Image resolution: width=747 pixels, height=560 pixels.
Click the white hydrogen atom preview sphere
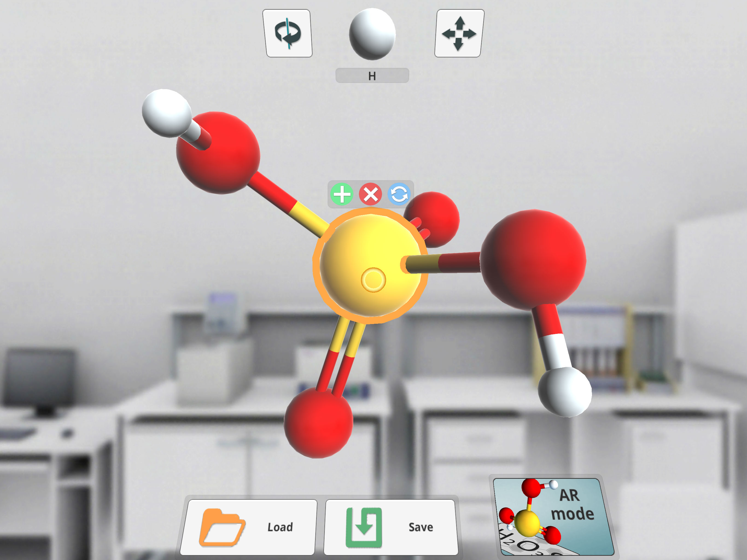[x=372, y=34]
